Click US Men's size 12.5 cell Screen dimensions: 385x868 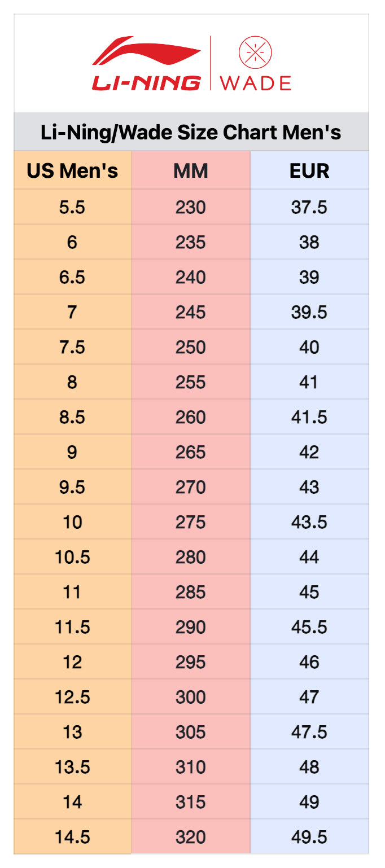tap(72, 697)
